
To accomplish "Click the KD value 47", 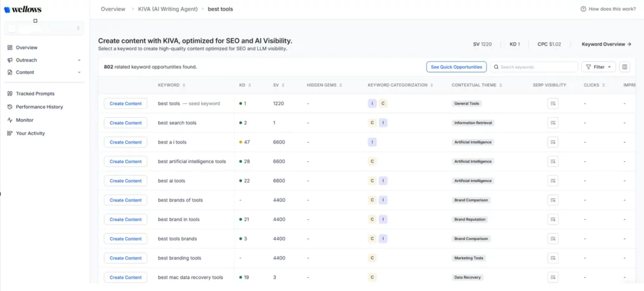I will (247, 142).
